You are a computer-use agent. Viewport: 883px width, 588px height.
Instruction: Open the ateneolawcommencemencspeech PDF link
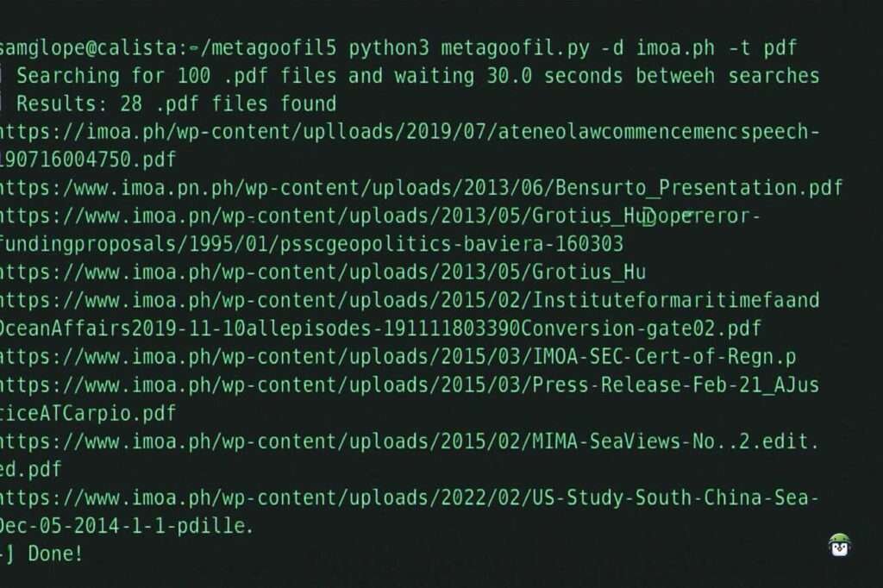pos(410,132)
